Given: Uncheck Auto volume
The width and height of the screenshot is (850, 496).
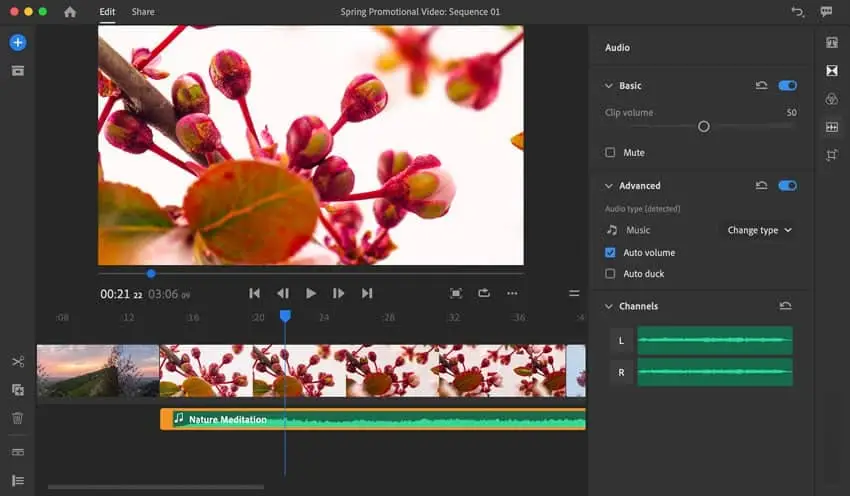Looking at the screenshot, I should (x=610, y=253).
